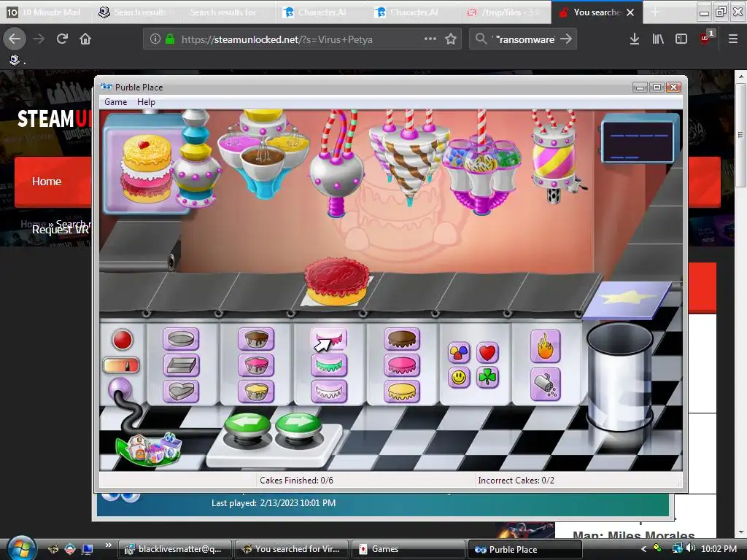Choose the chocolate batter button
The width and height of the screenshot is (747, 560).
point(256,340)
